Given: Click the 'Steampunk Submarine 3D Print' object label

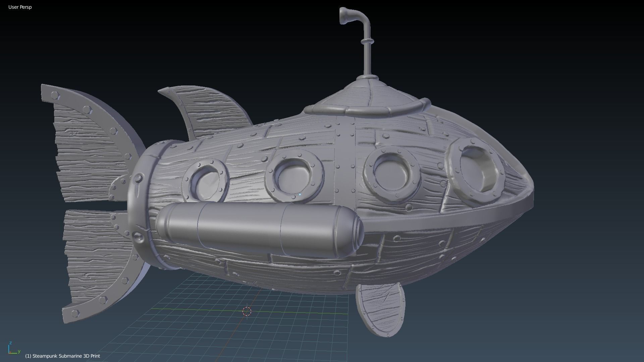Looking at the screenshot, I should (63, 356).
